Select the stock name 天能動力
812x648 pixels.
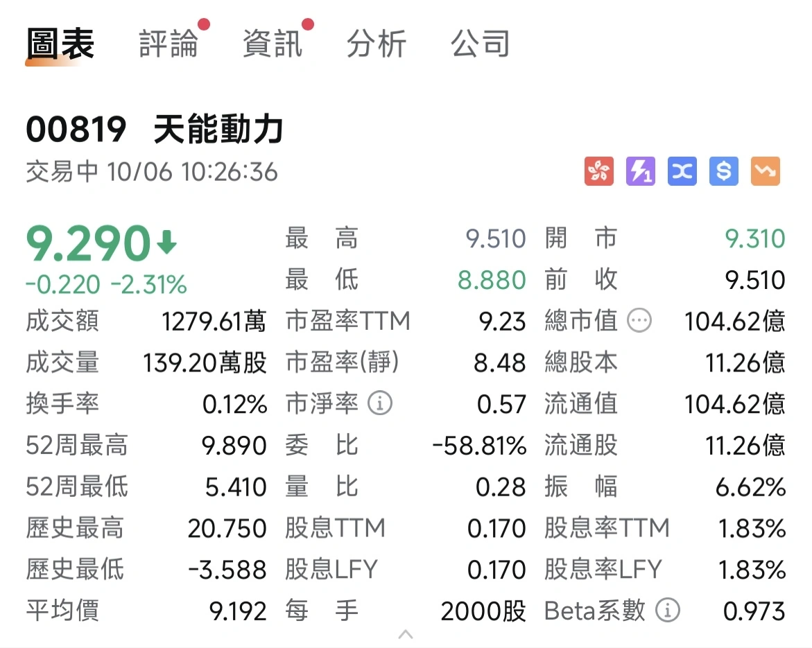click(218, 130)
